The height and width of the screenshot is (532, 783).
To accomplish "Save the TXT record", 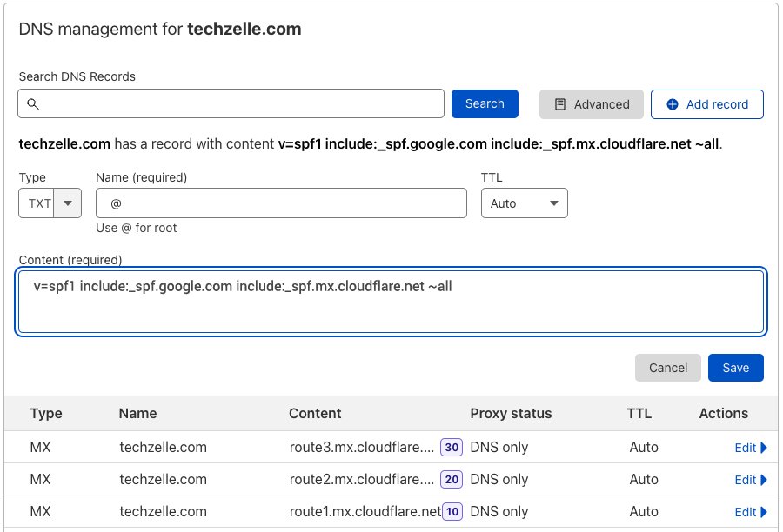I will coord(735,368).
